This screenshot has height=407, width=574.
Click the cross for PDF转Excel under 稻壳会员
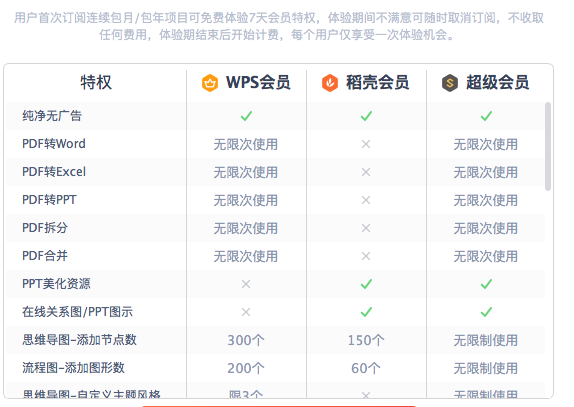tap(366, 172)
